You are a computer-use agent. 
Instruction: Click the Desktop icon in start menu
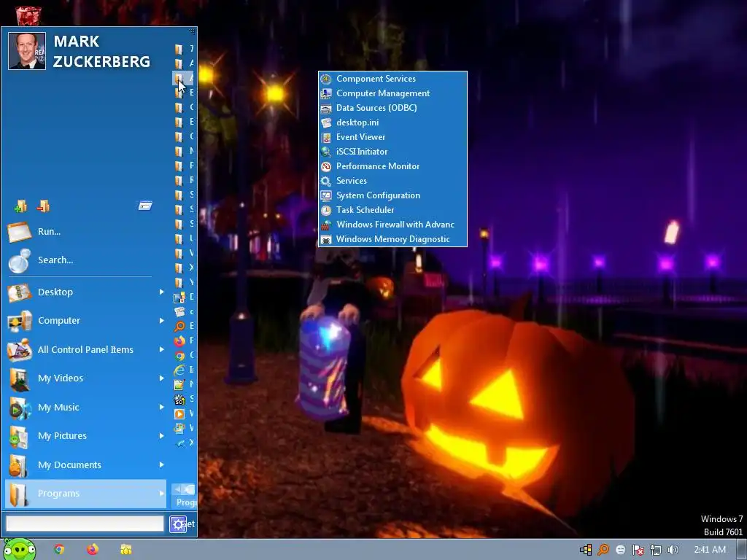(x=19, y=292)
